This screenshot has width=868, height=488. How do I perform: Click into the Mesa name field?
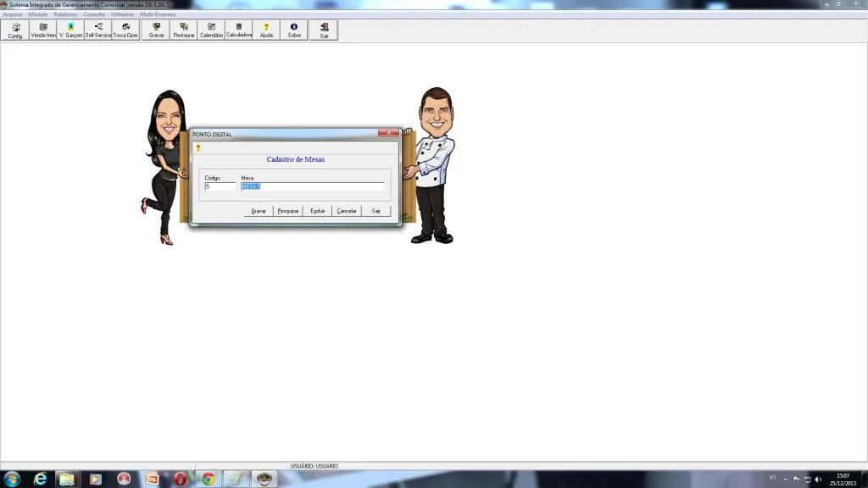pos(312,187)
